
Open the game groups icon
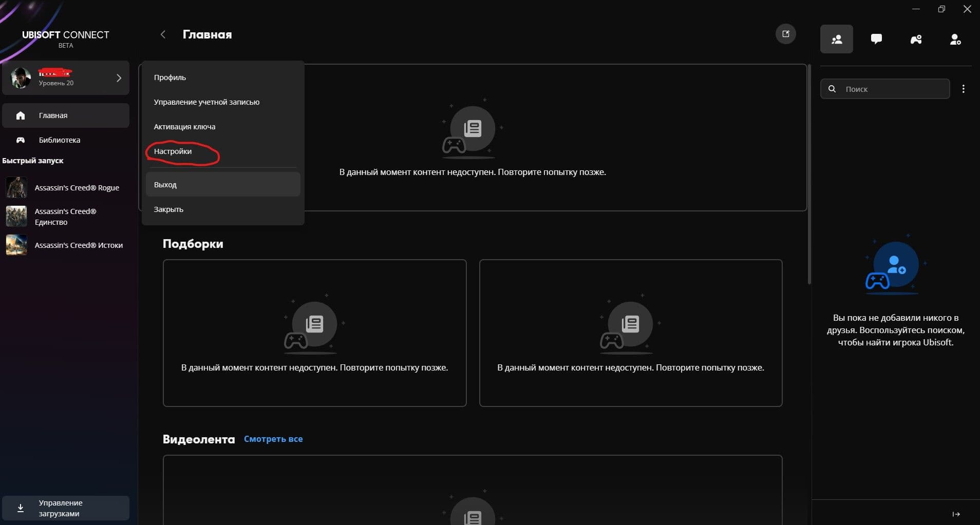[x=916, y=40]
